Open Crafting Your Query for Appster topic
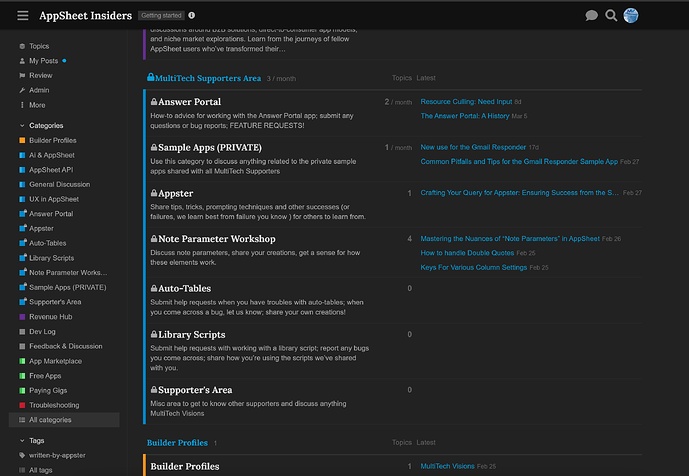 coord(519,193)
